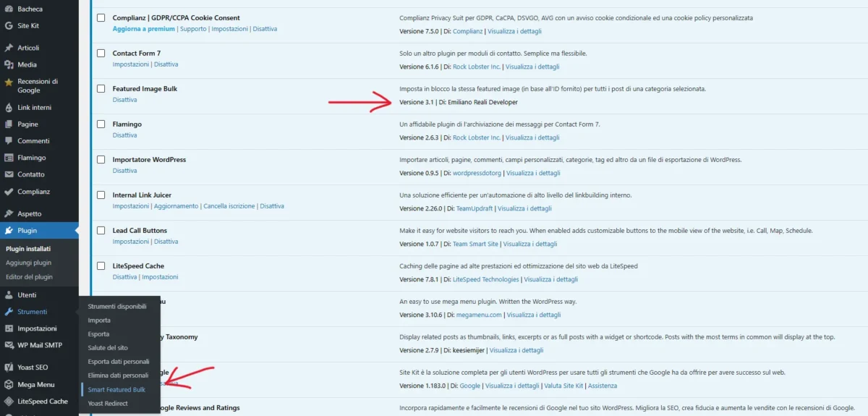The height and width of the screenshot is (416, 868).
Task: Click the Commenti speech bubble icon
Action: (9, 141)
